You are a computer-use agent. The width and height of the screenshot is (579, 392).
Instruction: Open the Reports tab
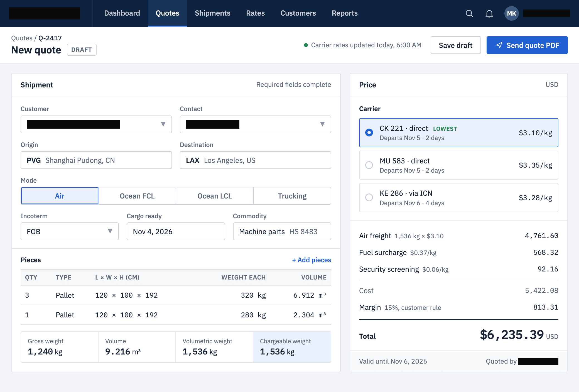point(345,13)
